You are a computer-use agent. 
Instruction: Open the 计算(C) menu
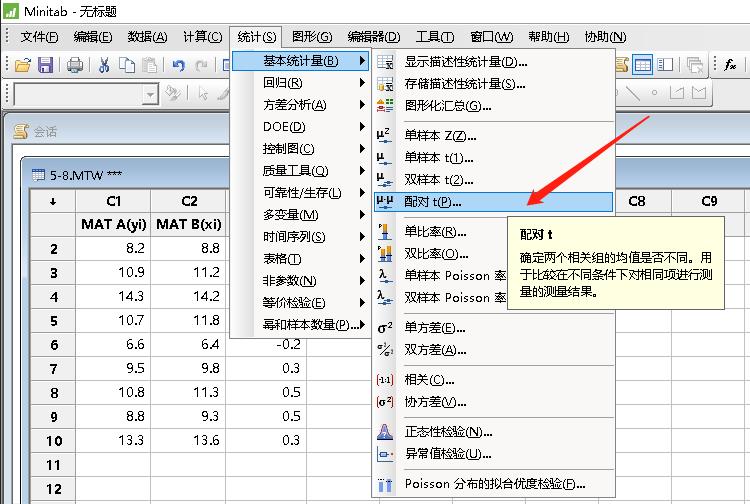[202, 37]
